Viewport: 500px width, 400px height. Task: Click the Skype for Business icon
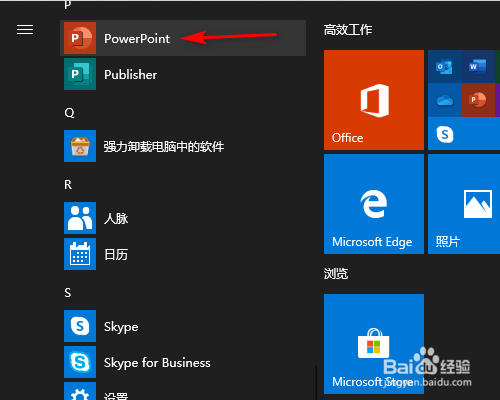pyautogui.click(x=80, y=362)
